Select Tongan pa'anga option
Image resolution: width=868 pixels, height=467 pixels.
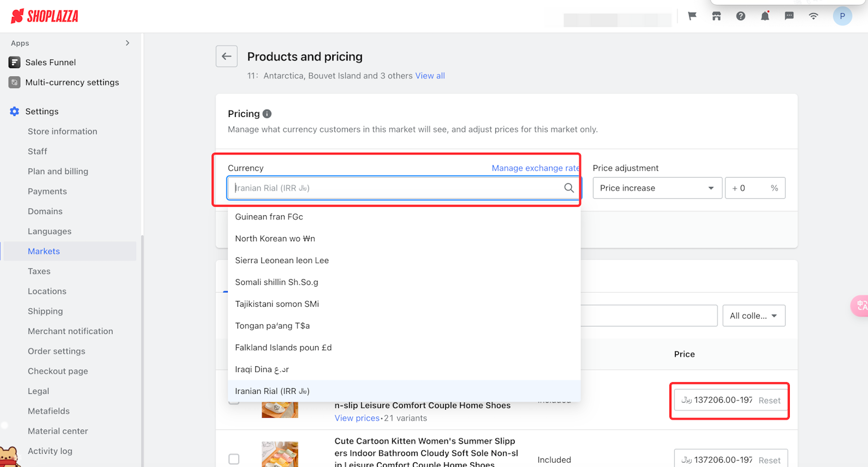(x=404, y=326)
